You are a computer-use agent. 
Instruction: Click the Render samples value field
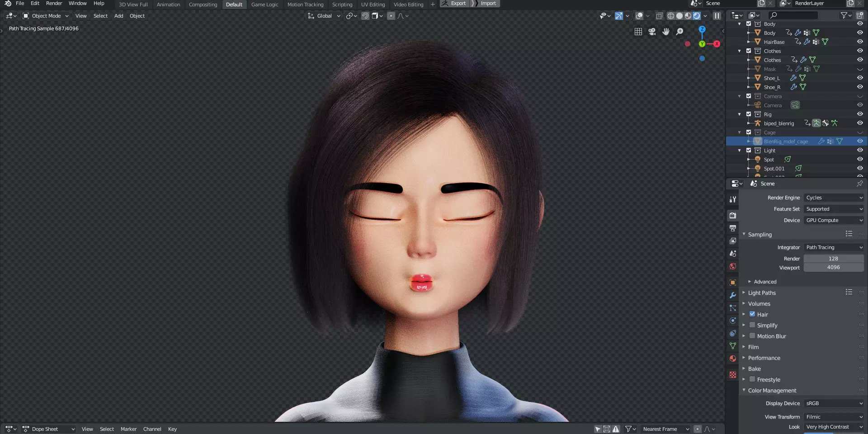[x=834, y=259]
